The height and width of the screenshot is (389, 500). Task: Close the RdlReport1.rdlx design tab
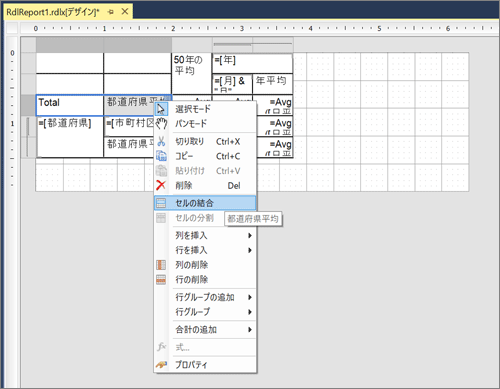125,12
